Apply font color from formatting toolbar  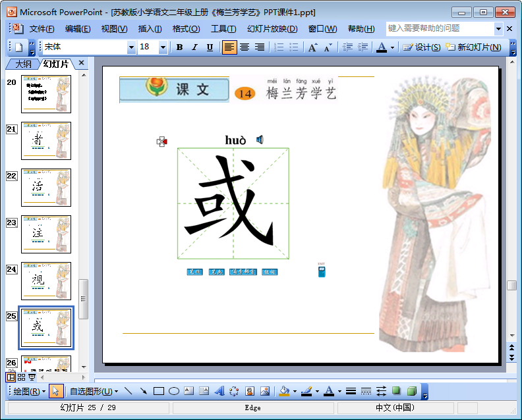[382, 47]
